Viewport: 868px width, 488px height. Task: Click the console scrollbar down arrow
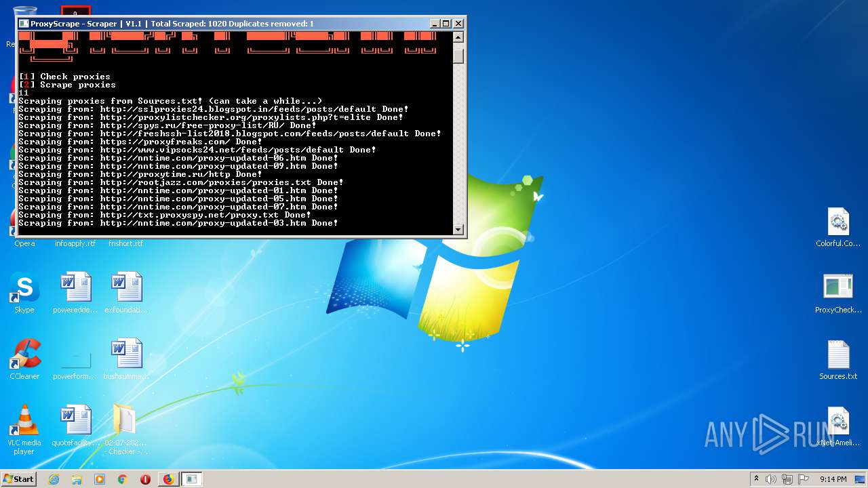(458, 229)
